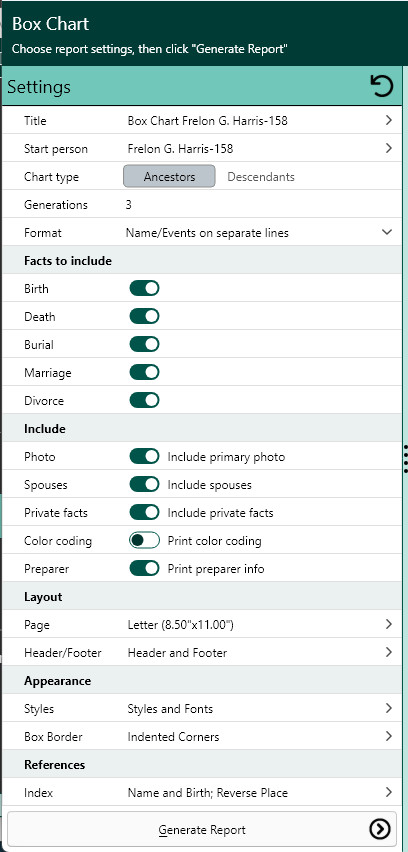Toggle the Death fact switch
Screen dimensions: 408x852
click(x=145, y=316)
